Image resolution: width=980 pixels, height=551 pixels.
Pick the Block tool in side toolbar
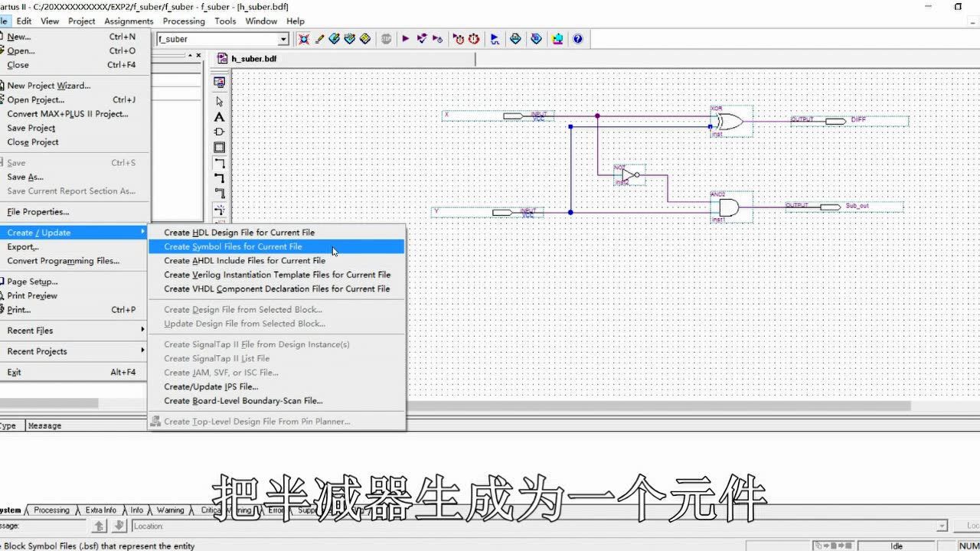coord(220,148)
